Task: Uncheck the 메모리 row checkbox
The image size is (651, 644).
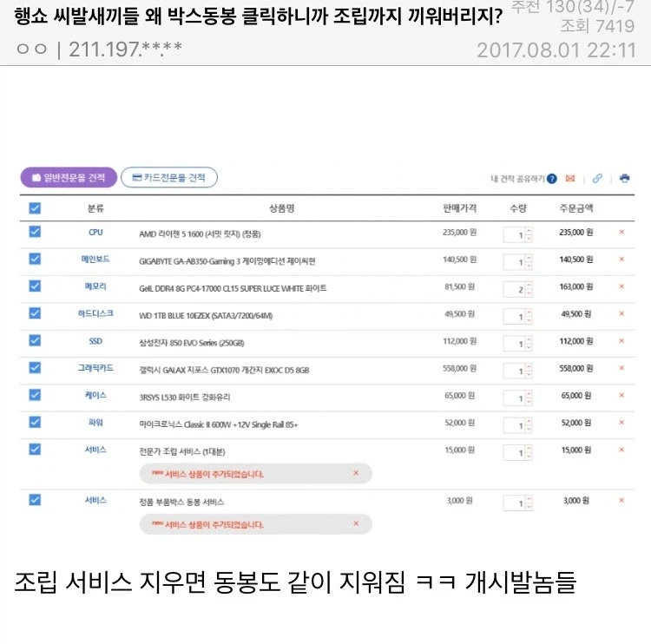Action: click(35, 286)
